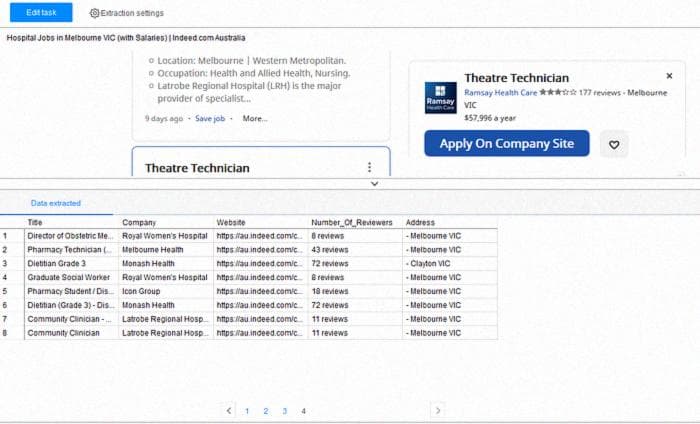The width and height of the screenshot is (700, 424).
Task: Select the 18 reviews cell
Action: tap(355, 291)
